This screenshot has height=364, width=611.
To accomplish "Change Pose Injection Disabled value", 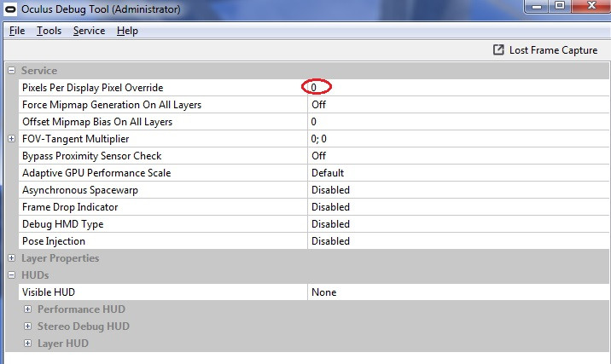I will tap(458, 241).
